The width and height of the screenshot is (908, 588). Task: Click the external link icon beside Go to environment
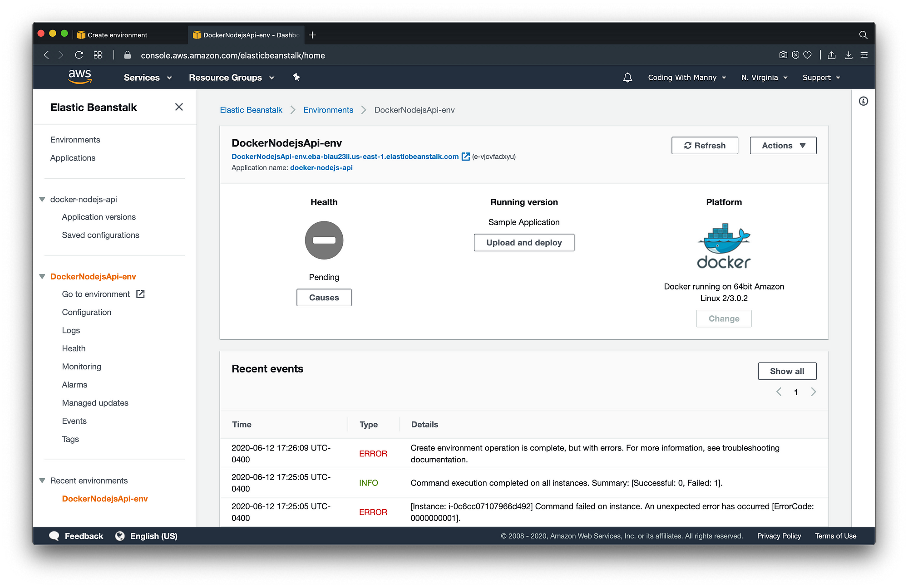(x=140, y=294)
